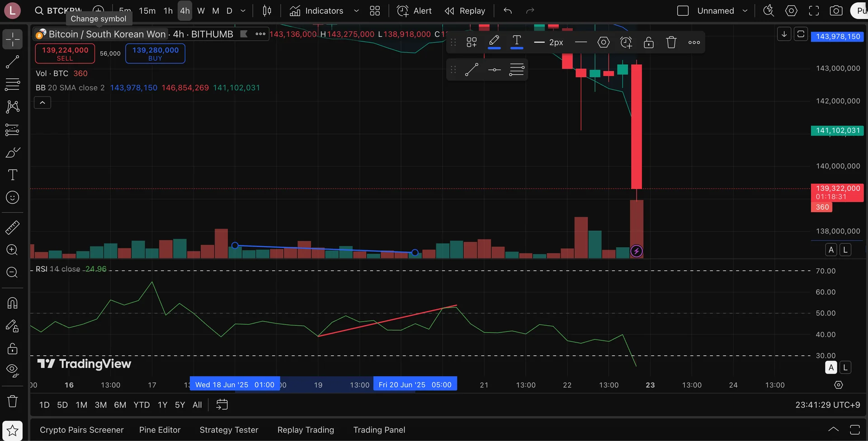
Task: Toggle the flag on symbol
Action: (x=244, y=34)
